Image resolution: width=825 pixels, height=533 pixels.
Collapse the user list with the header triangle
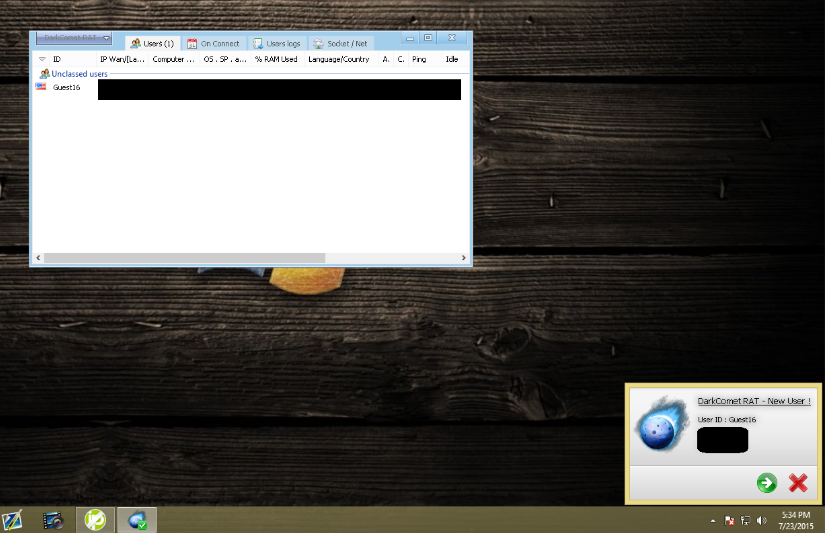pos(42,59)
